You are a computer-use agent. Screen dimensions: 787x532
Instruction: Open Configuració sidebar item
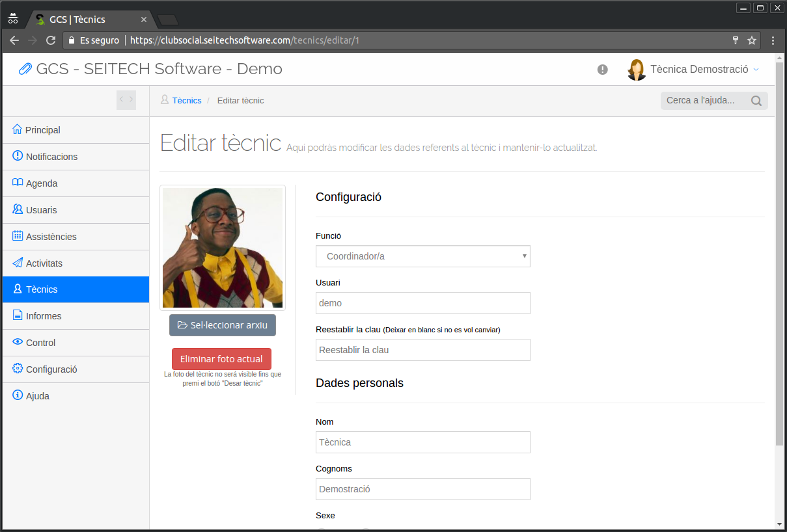coord(76,369)
